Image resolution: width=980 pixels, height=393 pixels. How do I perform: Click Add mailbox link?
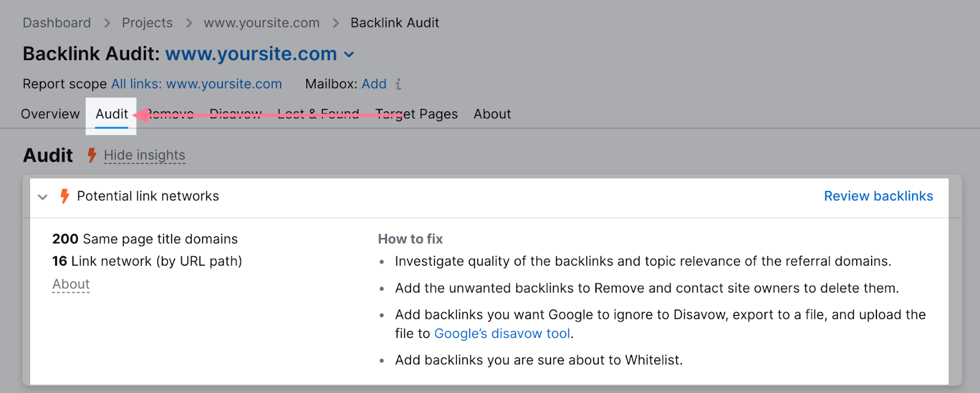(374, 84)
